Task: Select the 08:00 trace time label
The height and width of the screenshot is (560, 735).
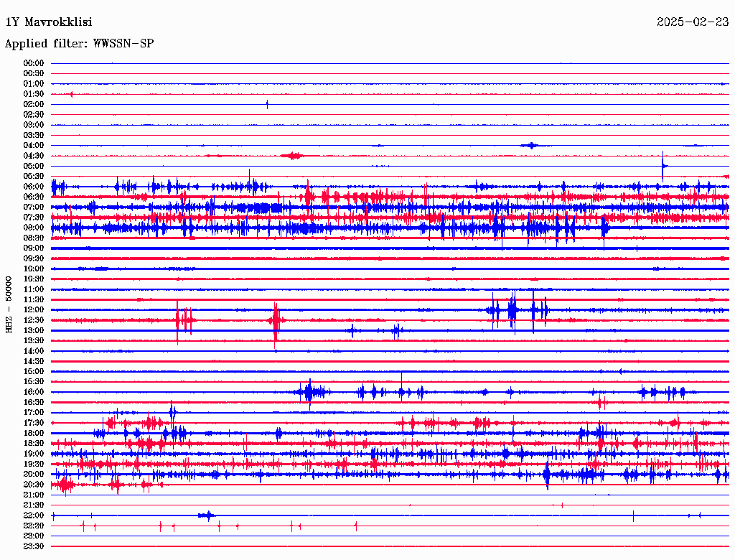Action: [x=33, y=228]
